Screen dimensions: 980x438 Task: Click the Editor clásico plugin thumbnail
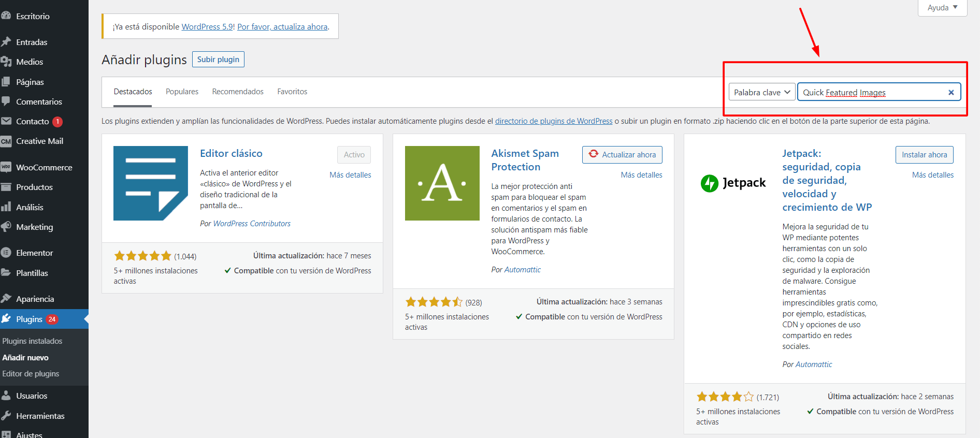click(x=151, y=183)
